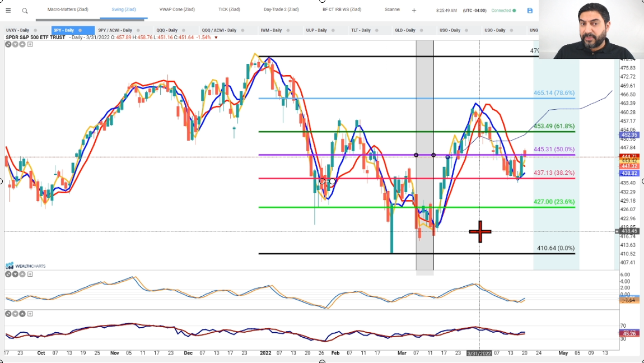The width and height of the screenshot is (644, 363).
Task: Toggle the dot on QQQ / ACWI - Daily tab
Action: (242, 30)
